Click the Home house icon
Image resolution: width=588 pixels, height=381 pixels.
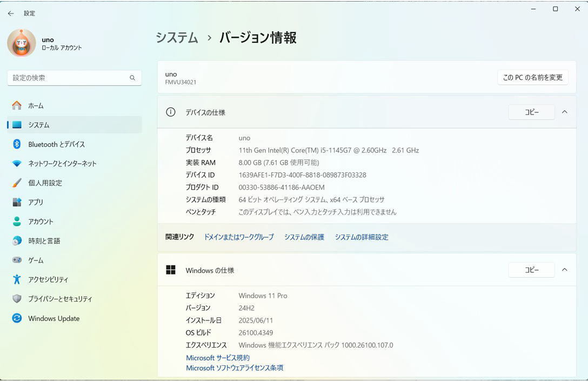(x=17, y=106)
